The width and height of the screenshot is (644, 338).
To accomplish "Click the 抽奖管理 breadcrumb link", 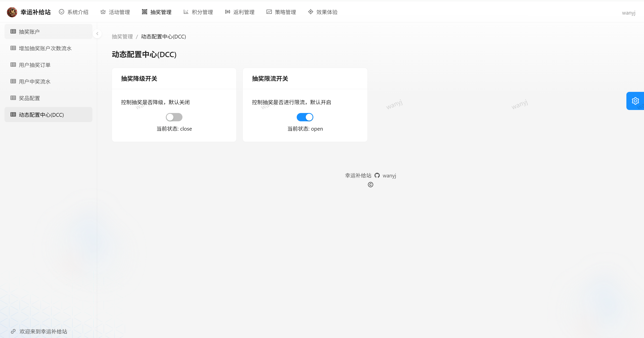I will tap(122, 36).
